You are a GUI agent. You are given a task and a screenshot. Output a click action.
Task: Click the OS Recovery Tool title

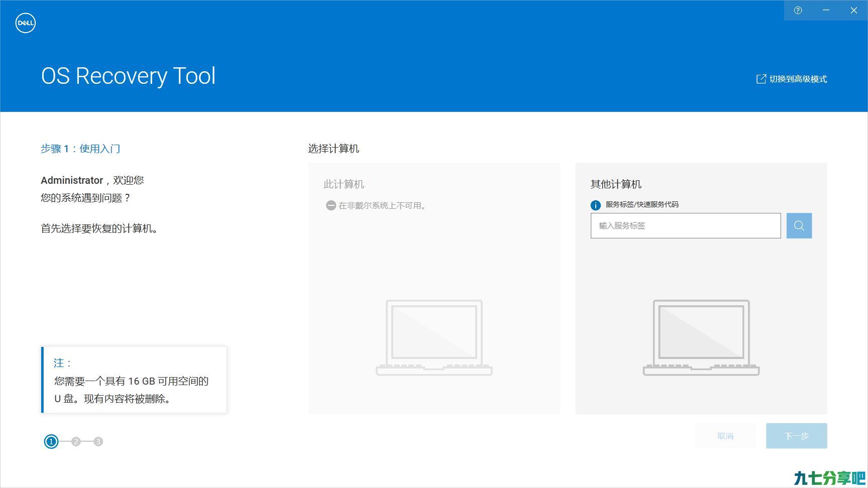click(x=128, y=76)
